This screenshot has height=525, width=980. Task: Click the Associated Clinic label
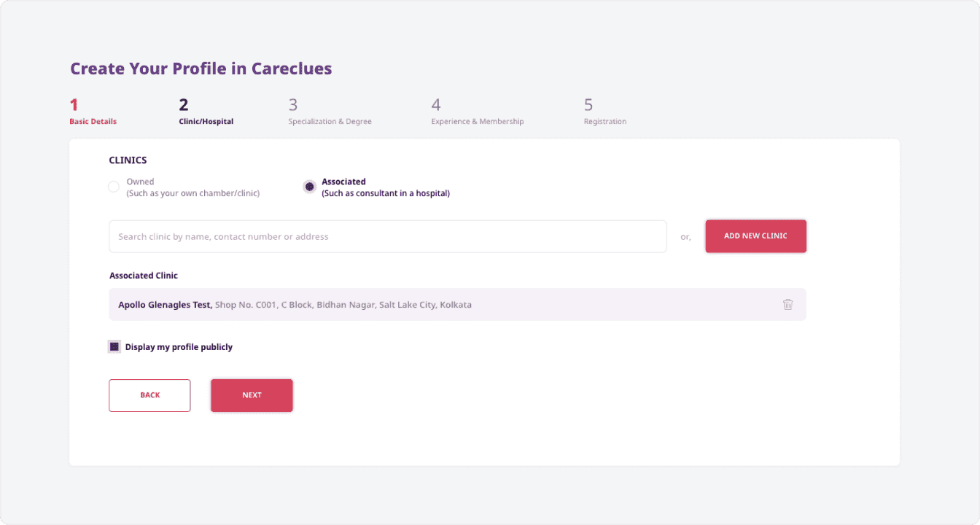pyautogui.click(x=144, y=276)
